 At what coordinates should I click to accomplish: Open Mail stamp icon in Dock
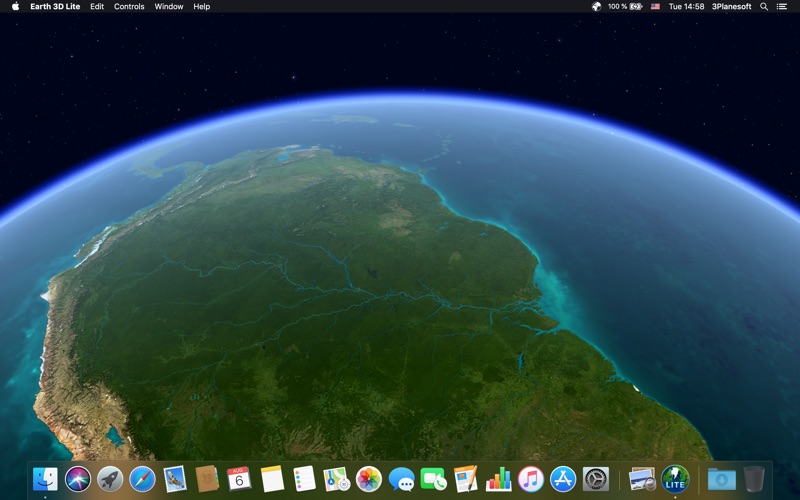coord(175,480)
